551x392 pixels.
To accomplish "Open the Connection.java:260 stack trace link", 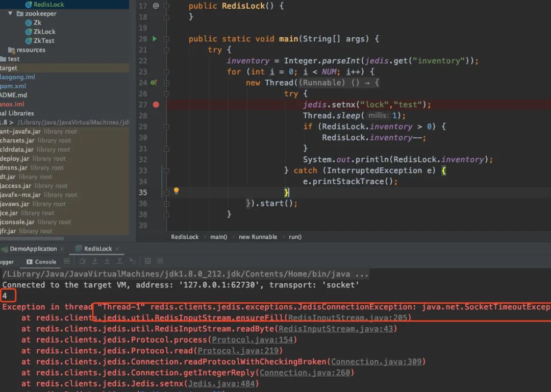I will pos(305,372).
